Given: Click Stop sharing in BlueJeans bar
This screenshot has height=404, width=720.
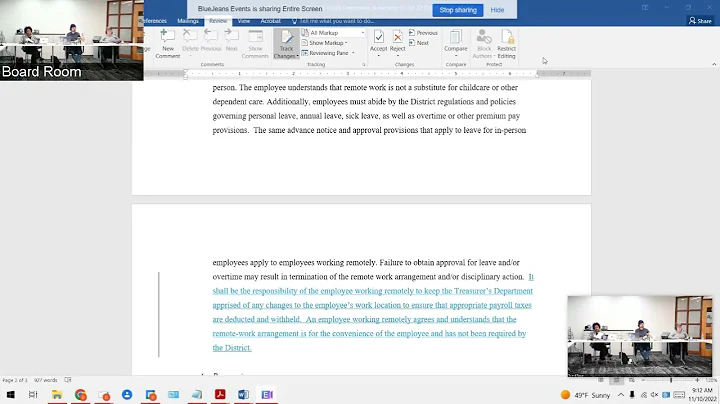Looking at the screenshot, I should click(458, 10).
